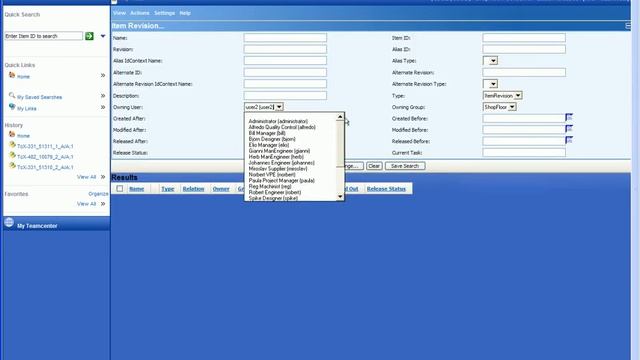
Task: Sort results by Relation column
Action: pyautogui.click(x=193, y=189)
